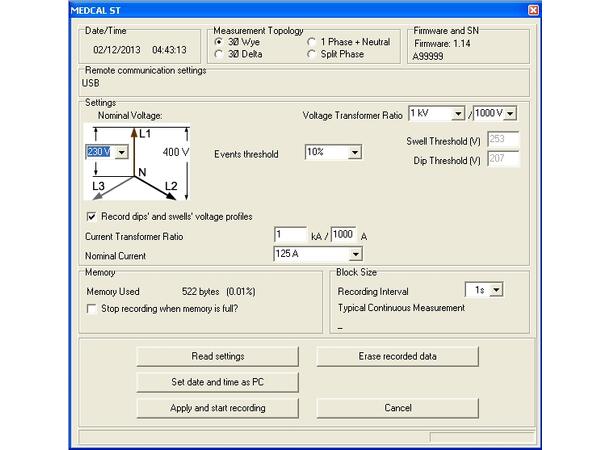Click the Dip Threshold (V) field
The height and width of the screenshot is (450, 610).
503,159
